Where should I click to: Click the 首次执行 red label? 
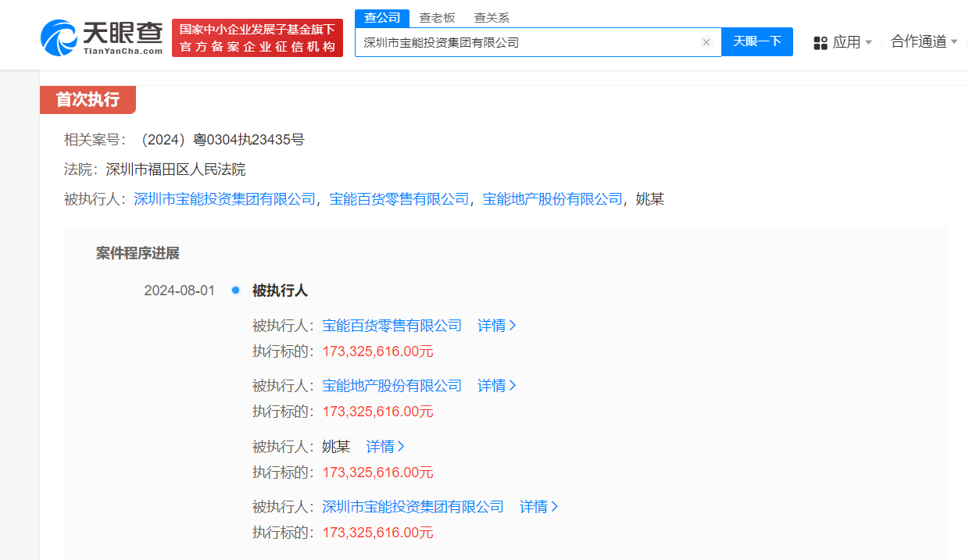(x=88, y=100)
